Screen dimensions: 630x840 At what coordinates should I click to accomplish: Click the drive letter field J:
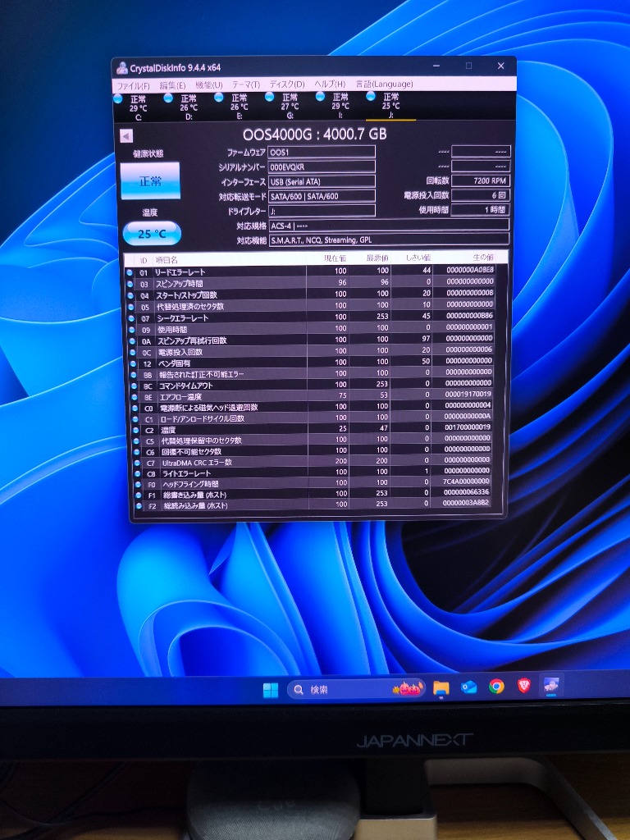[x=322, y=211]
